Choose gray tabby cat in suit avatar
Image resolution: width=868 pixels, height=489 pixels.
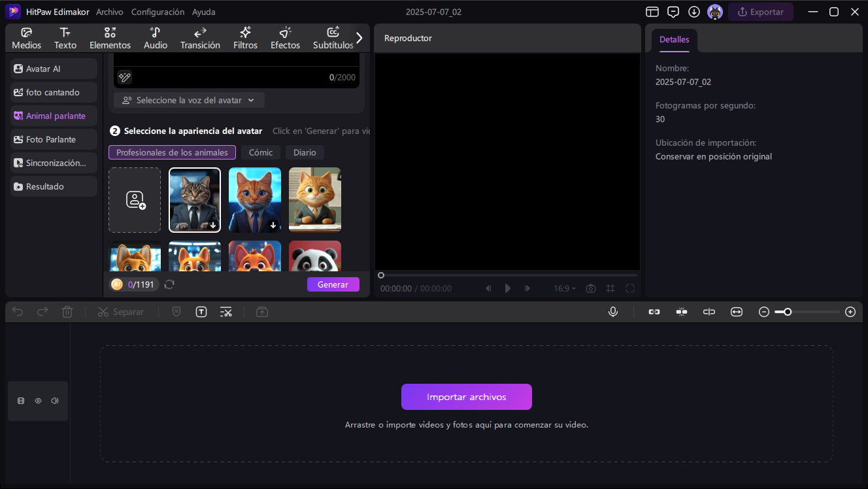tap(195, 200)
